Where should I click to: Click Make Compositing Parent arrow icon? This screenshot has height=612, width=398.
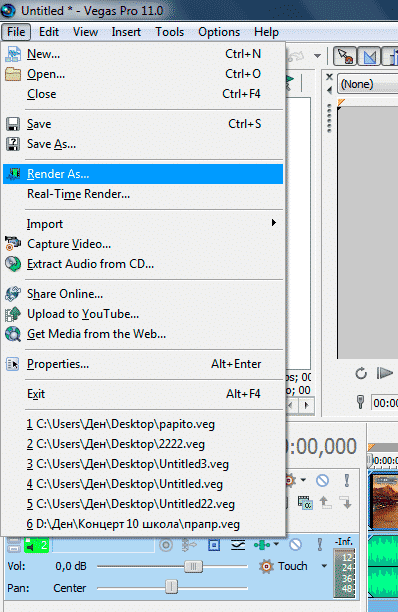(325, 503)
